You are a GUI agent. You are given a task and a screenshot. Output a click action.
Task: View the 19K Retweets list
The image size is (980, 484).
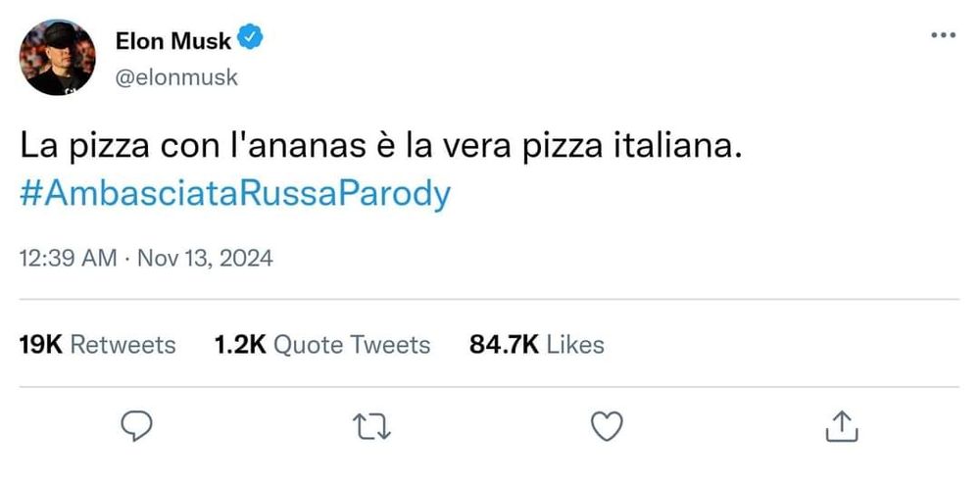click(x=98, y=345)
